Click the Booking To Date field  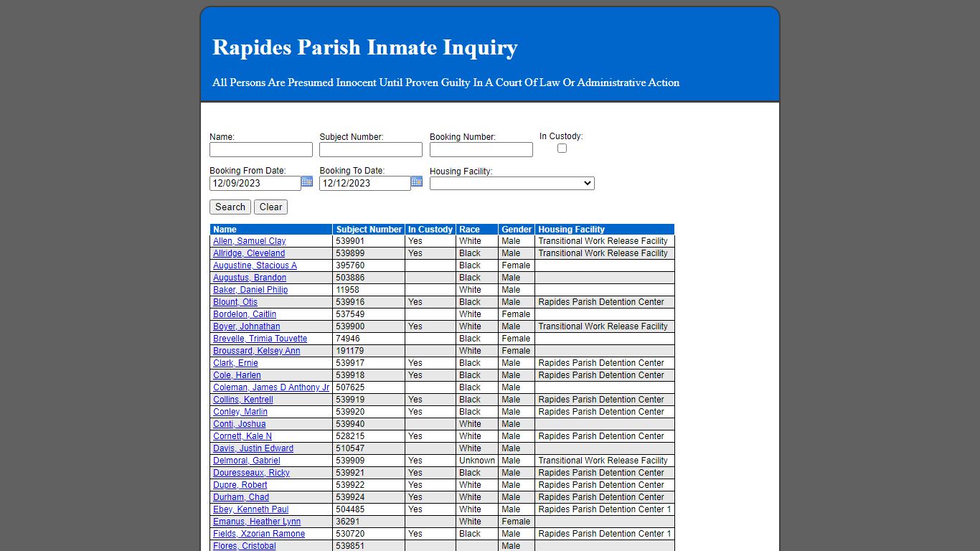[x=365, y=183]
